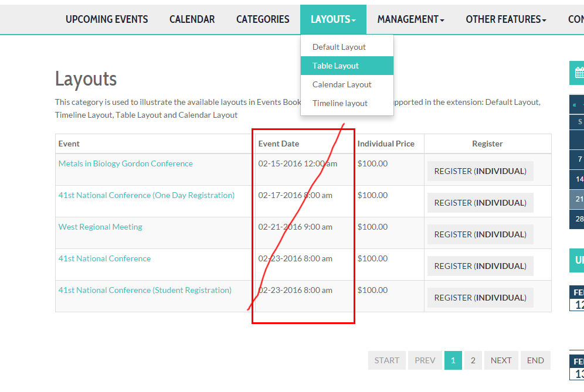Screen dimensions: 584x392
Task: Pick Timeline layout from the menu
Action: coord(340,103)
